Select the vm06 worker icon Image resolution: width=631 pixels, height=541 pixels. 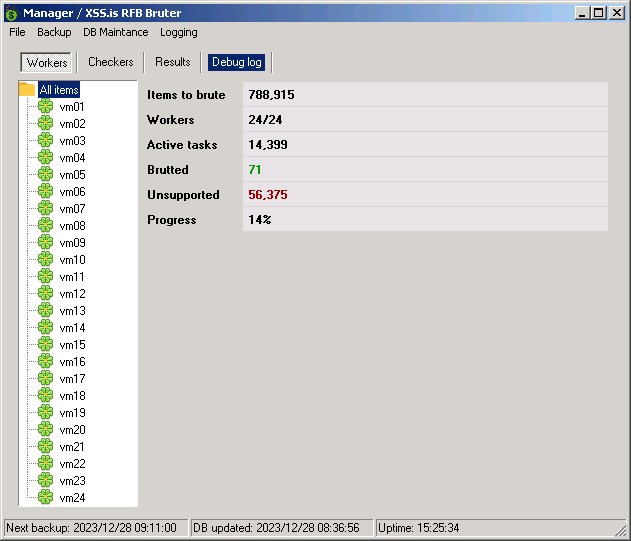click(x=45, y=191)
